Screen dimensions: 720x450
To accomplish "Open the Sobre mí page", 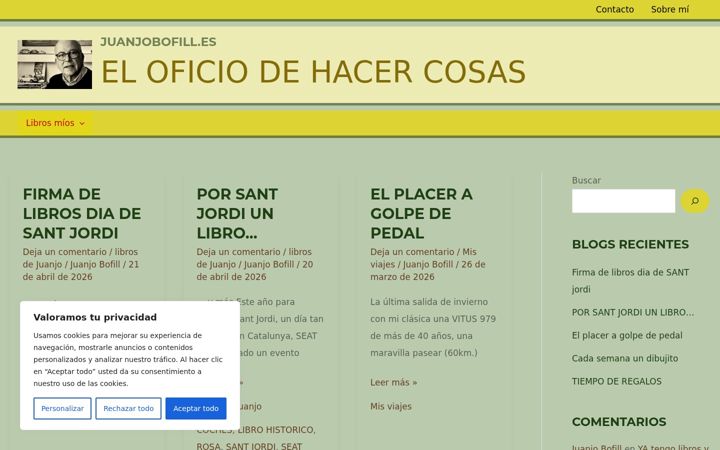I will [x=670, y=9].
